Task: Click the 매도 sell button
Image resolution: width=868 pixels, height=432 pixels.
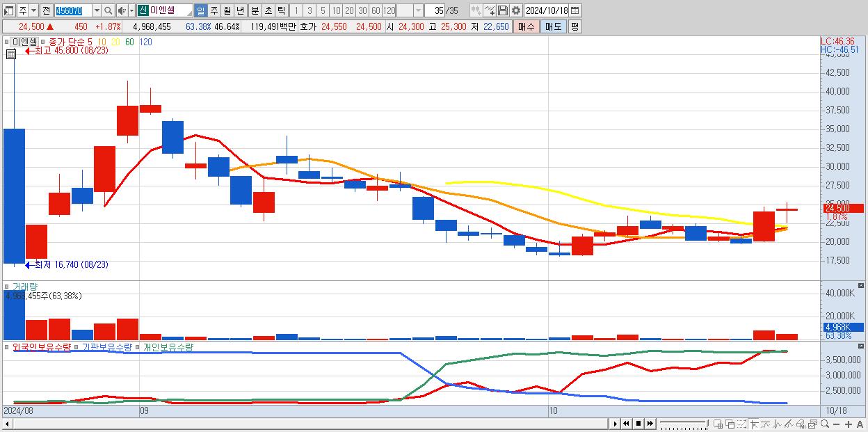Action: (x=553, y=26)
